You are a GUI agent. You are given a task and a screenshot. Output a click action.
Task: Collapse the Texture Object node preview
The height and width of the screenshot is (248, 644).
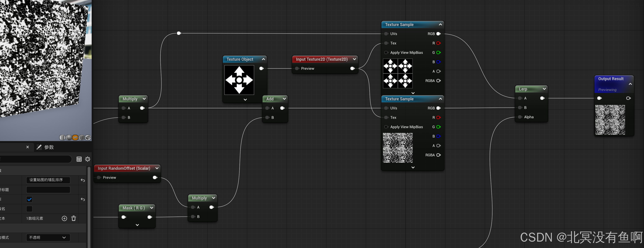click(x=263, y=59)
